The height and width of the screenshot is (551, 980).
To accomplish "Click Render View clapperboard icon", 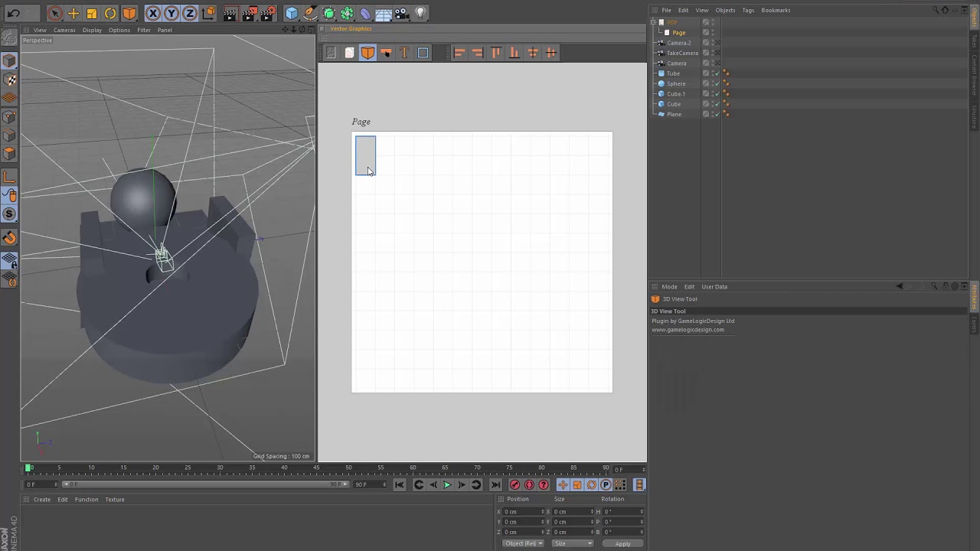I will point(230,13).
